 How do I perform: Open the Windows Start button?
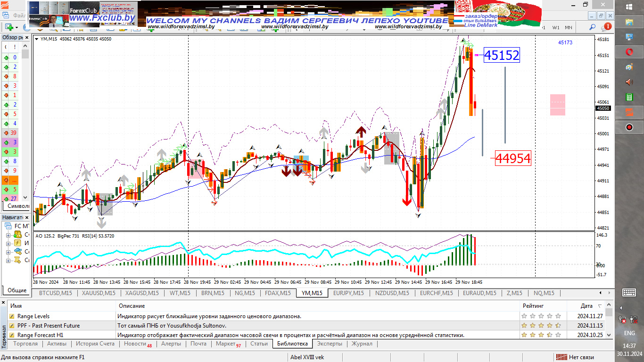tap(629, 7)
